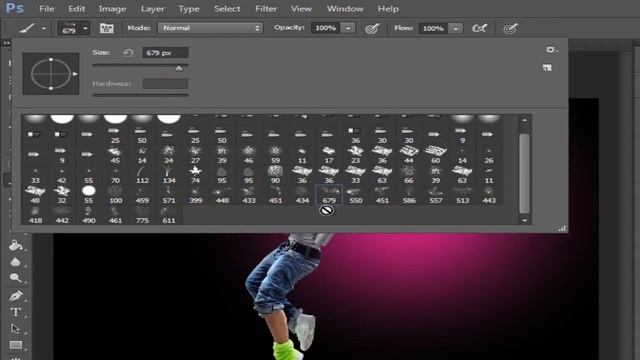This screenshot has width=640, height=360.
Task: Choose the 775 brush preset
Action: pos(142,215)
